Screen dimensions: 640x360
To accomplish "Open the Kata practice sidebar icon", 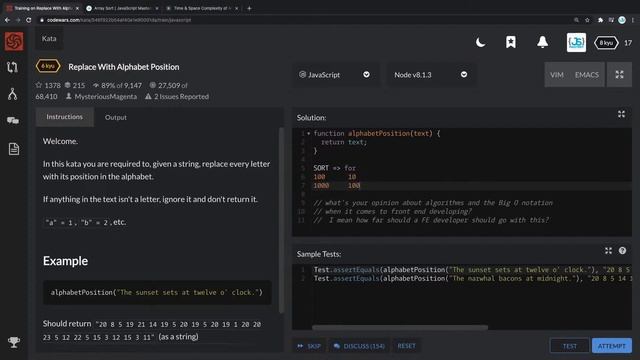I will point(13,67).
